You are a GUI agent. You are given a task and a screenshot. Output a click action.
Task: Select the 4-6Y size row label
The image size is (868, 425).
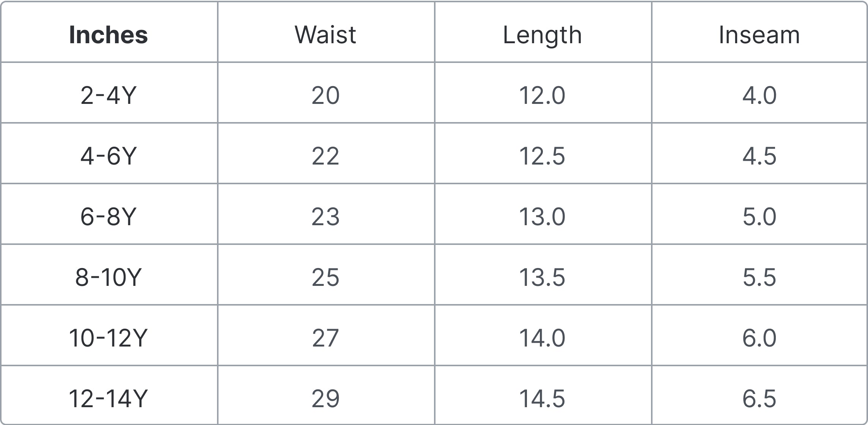click(x=108, y=156)
